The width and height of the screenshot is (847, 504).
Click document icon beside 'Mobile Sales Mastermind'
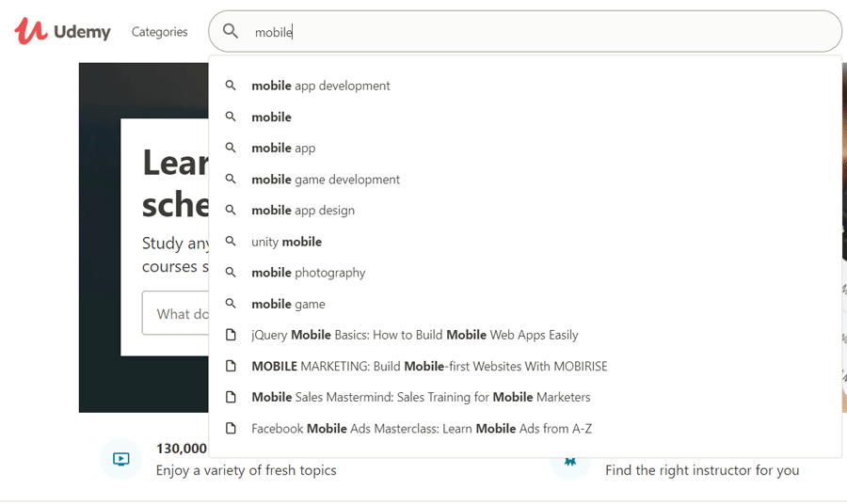click(x=231, y=397)
